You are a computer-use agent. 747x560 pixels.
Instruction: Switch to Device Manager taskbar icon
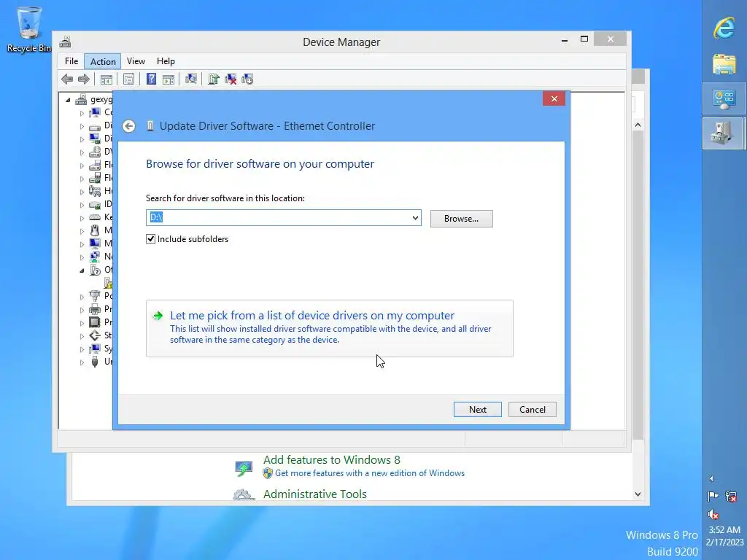[x=723, y=133]
